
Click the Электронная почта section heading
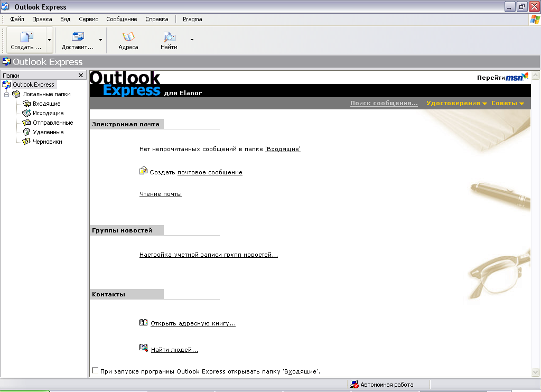click(x=126, y=124)
